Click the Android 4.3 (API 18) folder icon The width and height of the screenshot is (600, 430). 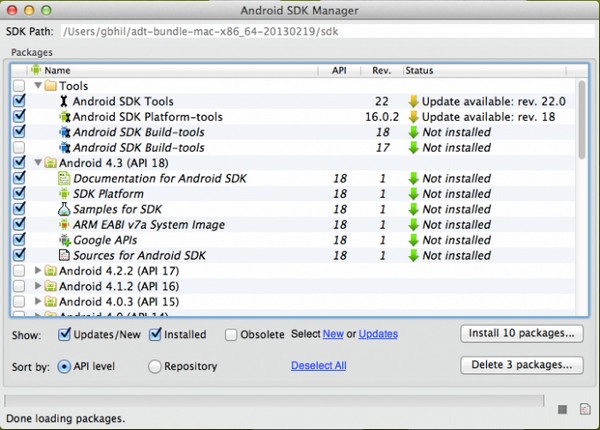tap(50, 163)
